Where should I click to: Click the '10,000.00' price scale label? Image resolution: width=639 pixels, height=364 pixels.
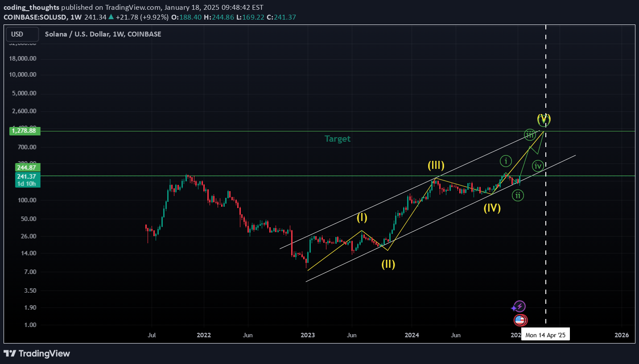click(22, 75)
